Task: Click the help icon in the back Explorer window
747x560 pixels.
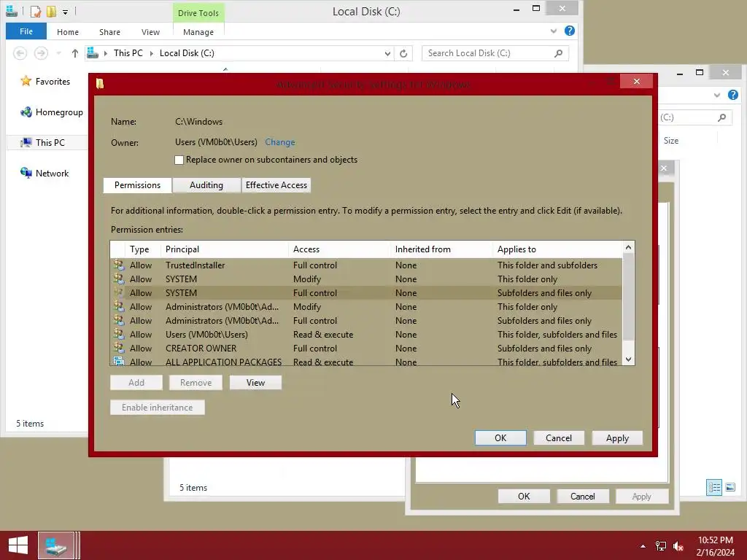Action: [x=732, y=95]
